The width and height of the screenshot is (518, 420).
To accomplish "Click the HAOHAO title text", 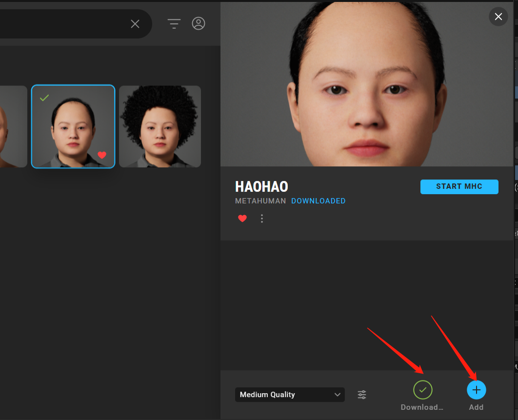I will pos(261,187).
